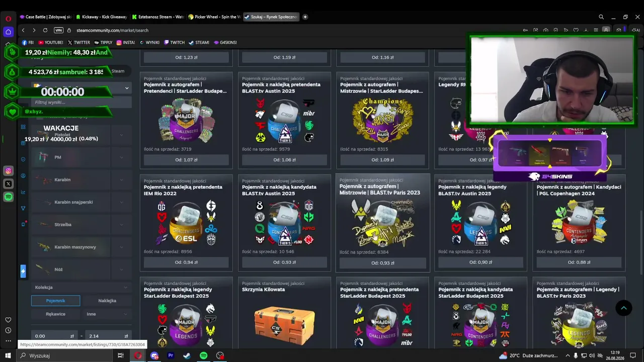Switch to the Estebanosz Stream tab
The width and height of the screenshot is (644, 362).
click(158, 17)
